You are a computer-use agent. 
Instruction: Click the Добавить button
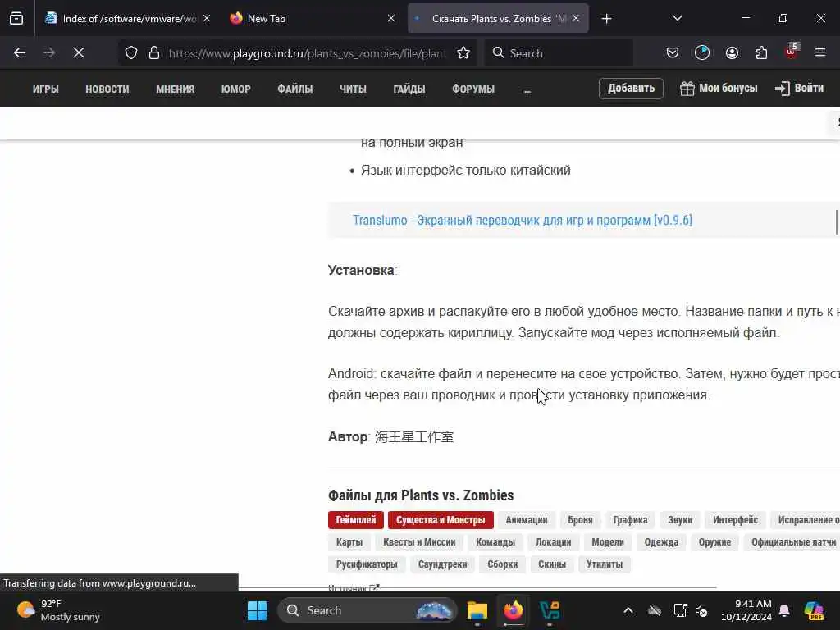click(x=631, y=89)
